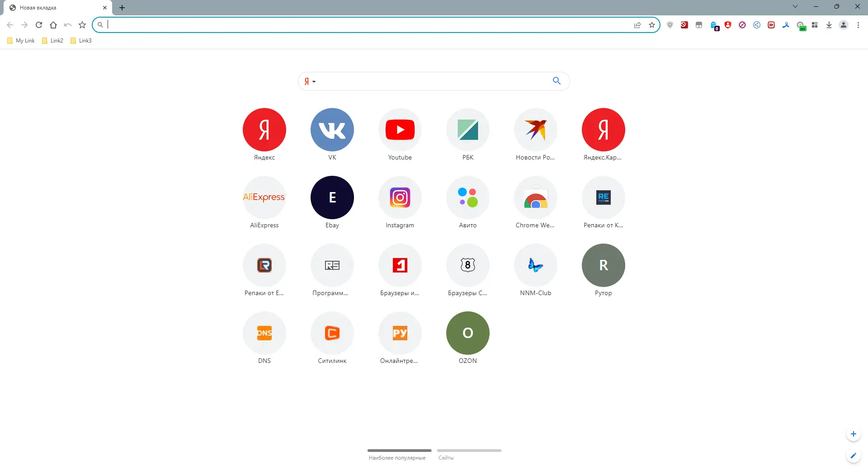Toggle the bookmark star in the address bar
This screenshot has height=470, width=868.
[652, 25]
